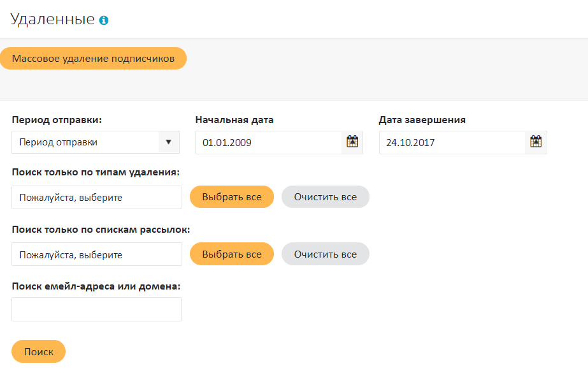Image resolution: width=588 pixels, height=382 pixels.
Task: Click the Начальная дата label
Action: point(234,120)
